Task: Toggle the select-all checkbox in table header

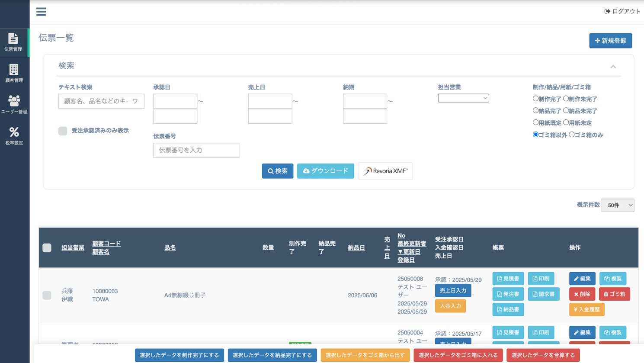Action: 47,248
